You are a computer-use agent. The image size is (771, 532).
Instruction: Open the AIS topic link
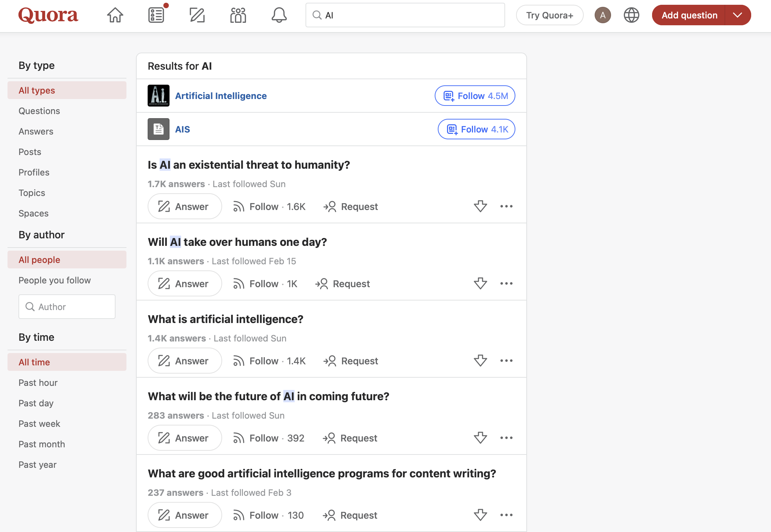point(182,129)
